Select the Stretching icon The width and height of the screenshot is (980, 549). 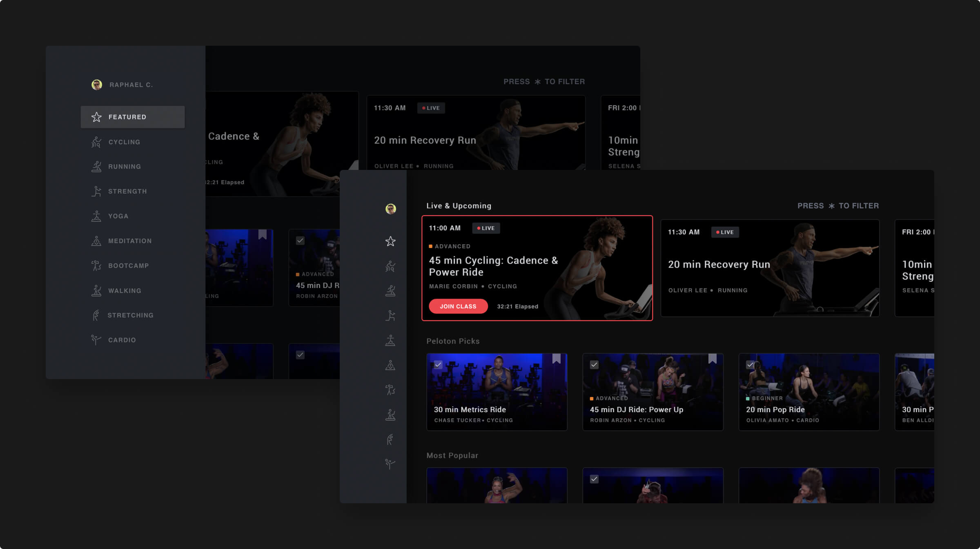[97, 315]
